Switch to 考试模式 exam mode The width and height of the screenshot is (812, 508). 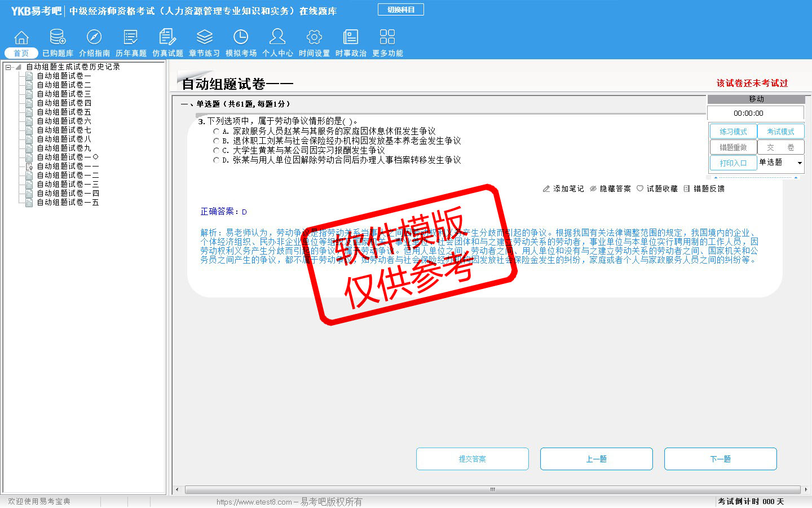click(780, 132)
